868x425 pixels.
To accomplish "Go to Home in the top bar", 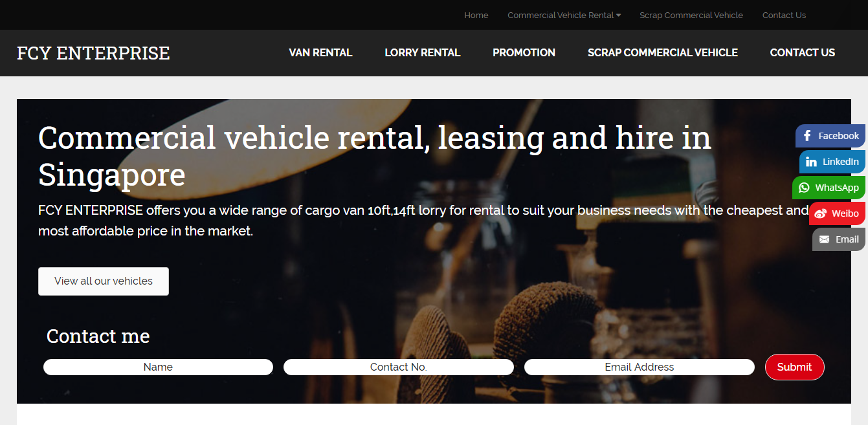I will tap(476, 15).
